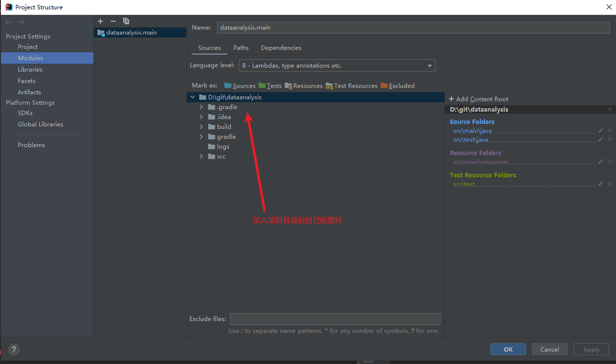Expand the .idea folder

[201, 117]
